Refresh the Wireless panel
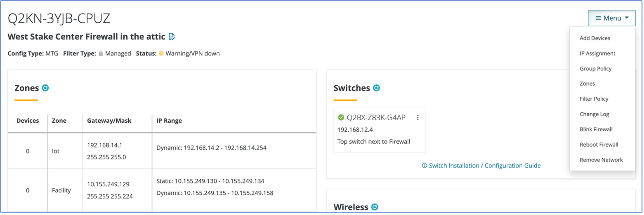 [x=375, y=207]
